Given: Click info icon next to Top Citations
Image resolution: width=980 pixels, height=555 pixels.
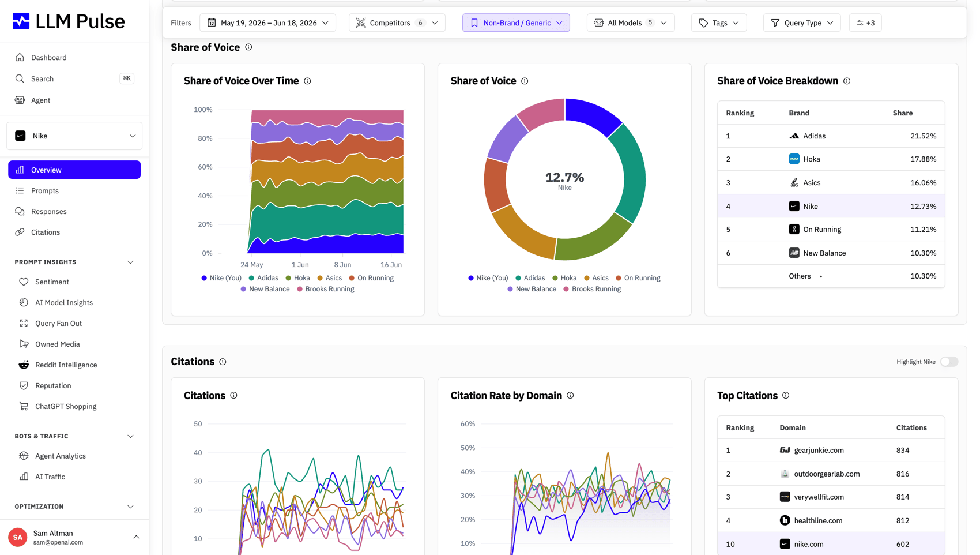Looking at the screenshot, I should pyautogui.click(x=786, y=395).
